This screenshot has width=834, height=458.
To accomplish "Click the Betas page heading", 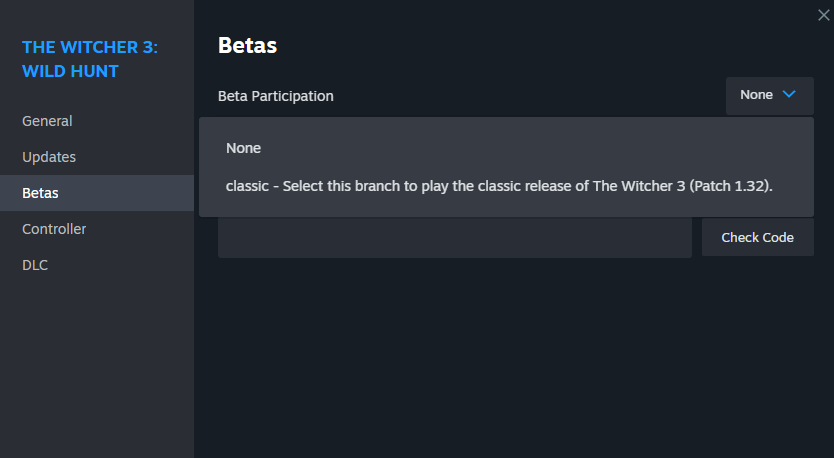I will (x=247, y=45).
